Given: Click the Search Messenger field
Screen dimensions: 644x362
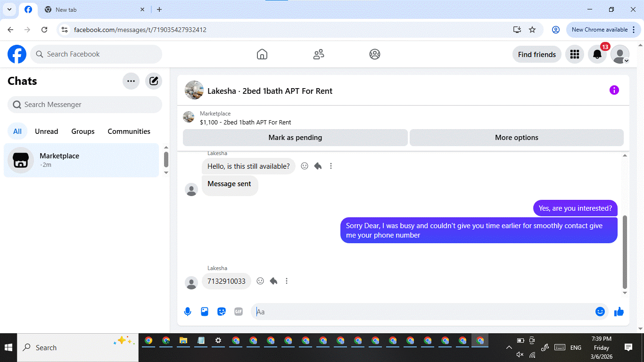Looking at the screenshot, I should pos(85,105).
